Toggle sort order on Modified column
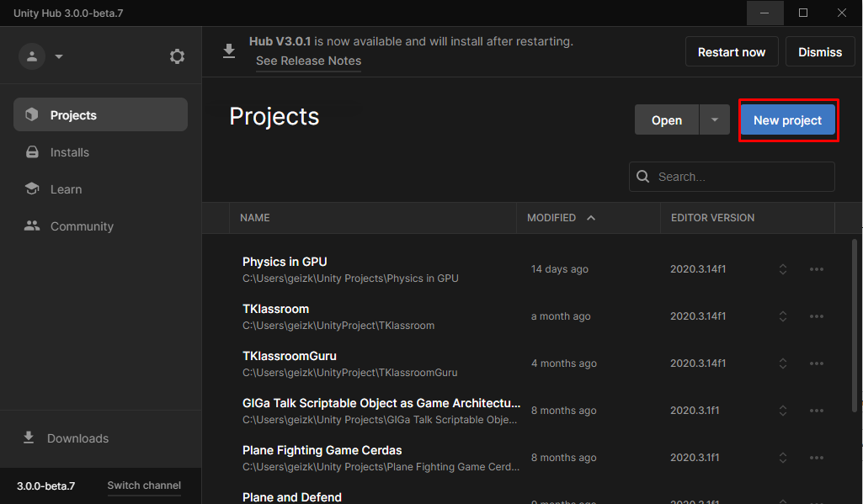 tap(590, 218)
